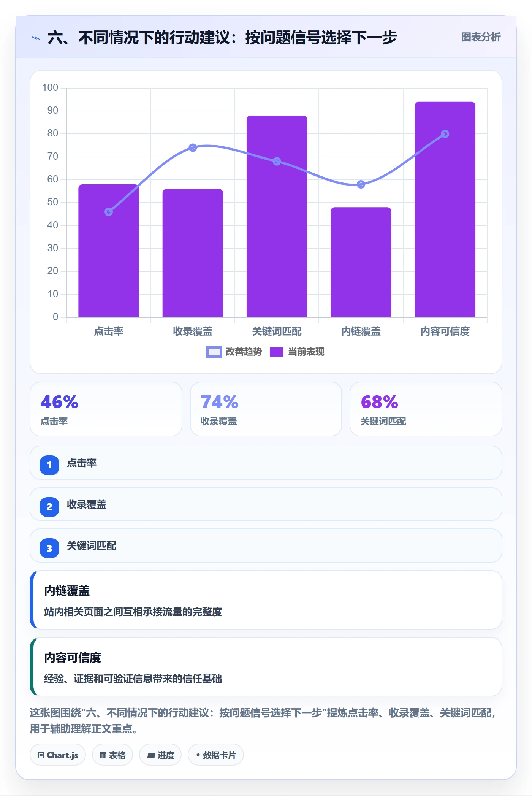Select the 点击率 list row text
This screenshot has width=532, height=796.
pos(82,463)
